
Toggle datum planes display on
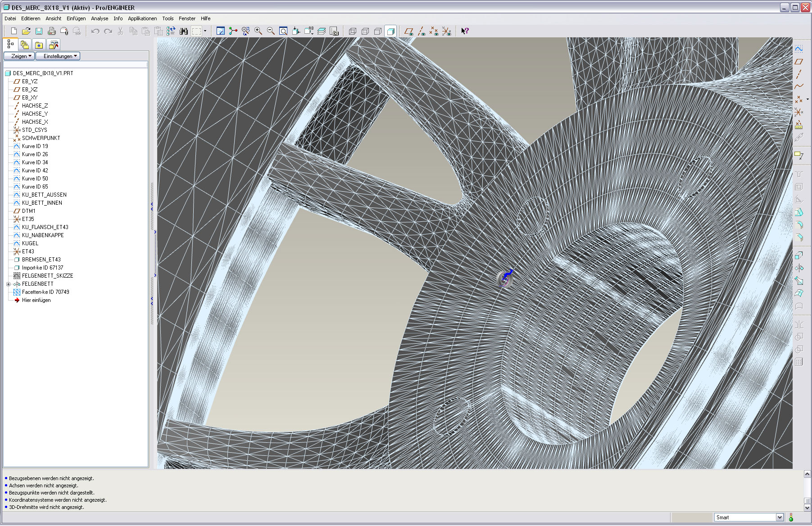pyautogui.click(x=408, y=31)
